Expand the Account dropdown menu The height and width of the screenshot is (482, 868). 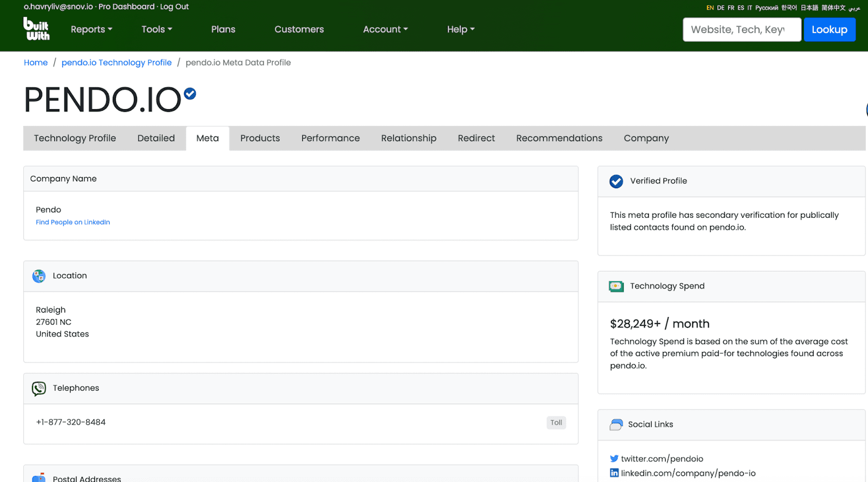(385, 29)
